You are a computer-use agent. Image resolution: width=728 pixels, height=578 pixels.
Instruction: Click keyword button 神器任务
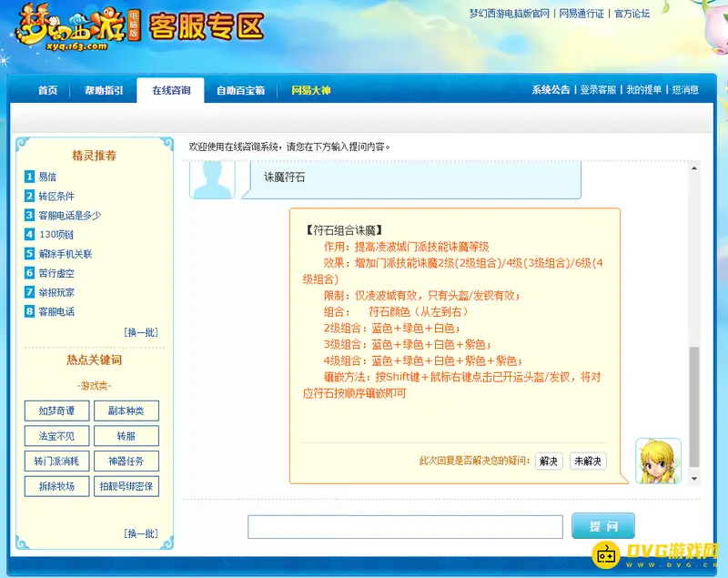point(126,461)
